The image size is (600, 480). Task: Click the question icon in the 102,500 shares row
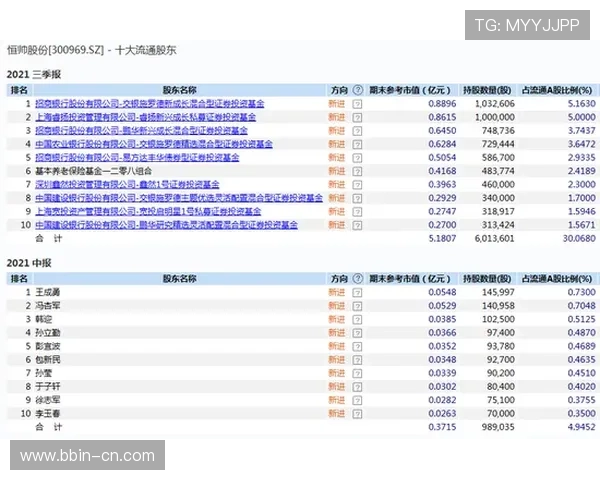coord(357,320)
